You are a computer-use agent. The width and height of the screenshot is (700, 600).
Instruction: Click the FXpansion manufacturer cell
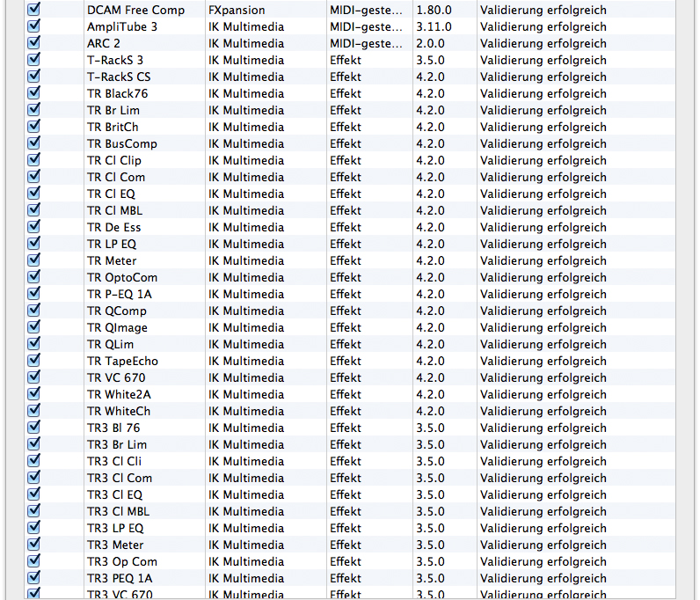(x=237, y=10)
